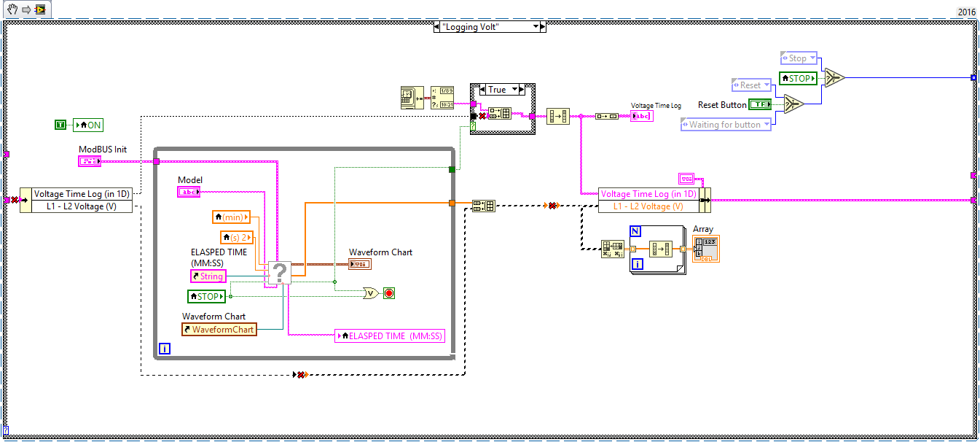980x442 pixels.
Task: Go to next case of Logging Volt structure
Action: [x=544, y=26]
